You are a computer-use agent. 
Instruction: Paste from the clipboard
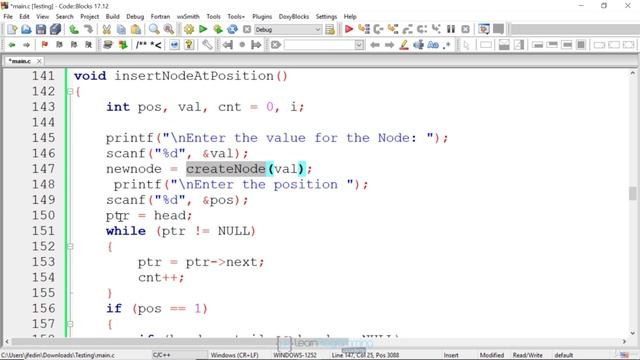coord(136,29)
